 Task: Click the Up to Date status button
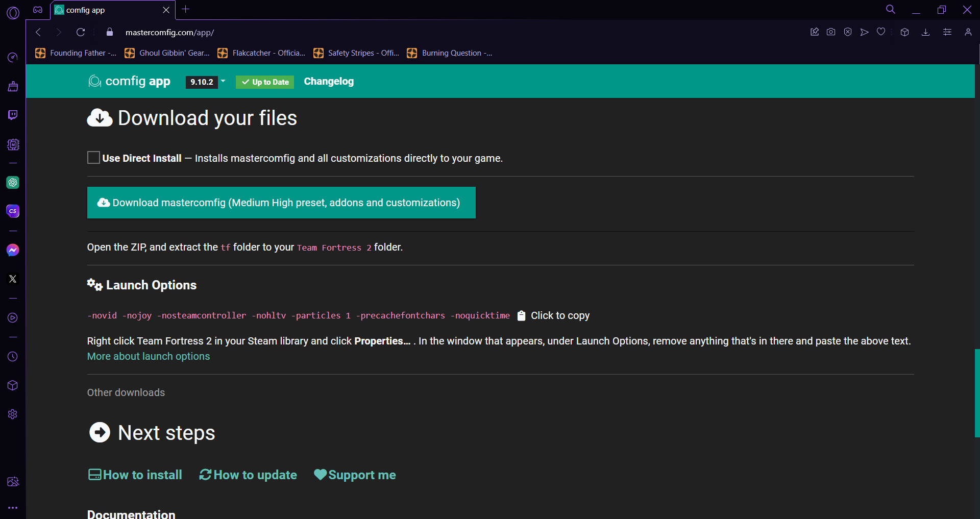[265, 82]
